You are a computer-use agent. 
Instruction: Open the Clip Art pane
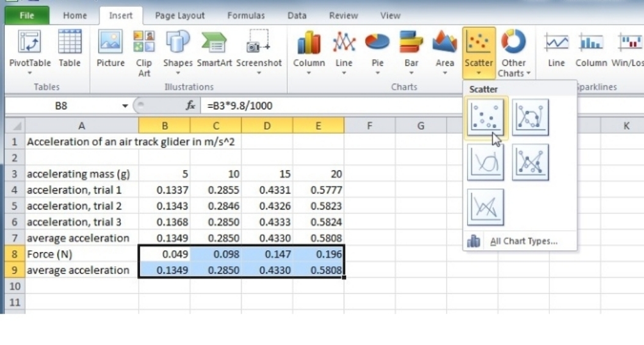[143, 53]
